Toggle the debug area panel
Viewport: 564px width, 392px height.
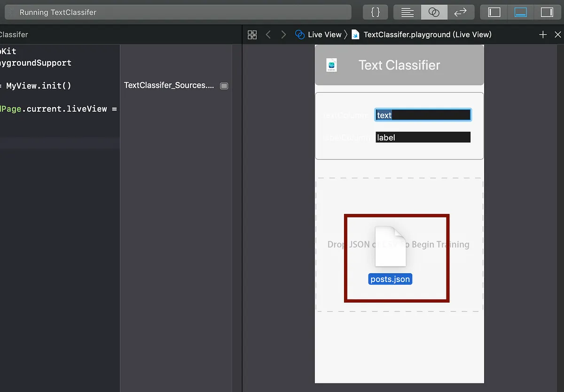520,12
